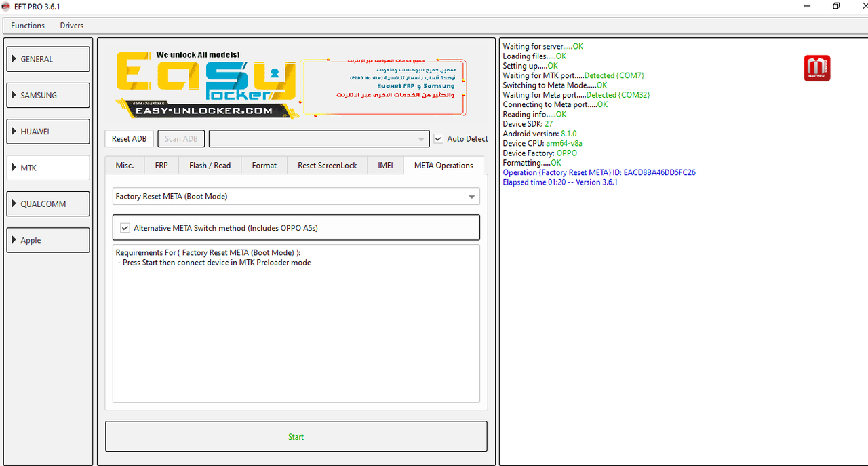Screen dimensions: 868x466
Task: Click the 'Connecting to Meta port' log line
Action: pos(555,104)
